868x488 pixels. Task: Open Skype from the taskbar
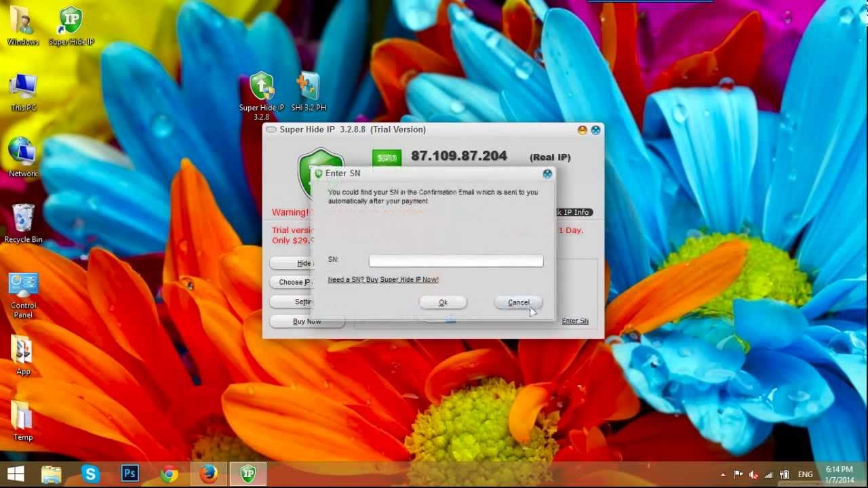tap(90, 474)
